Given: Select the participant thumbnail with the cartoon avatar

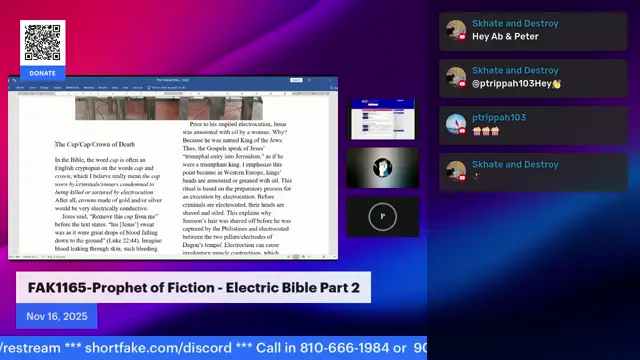Looking at the screenshot, I should click(x=382, y=168).
